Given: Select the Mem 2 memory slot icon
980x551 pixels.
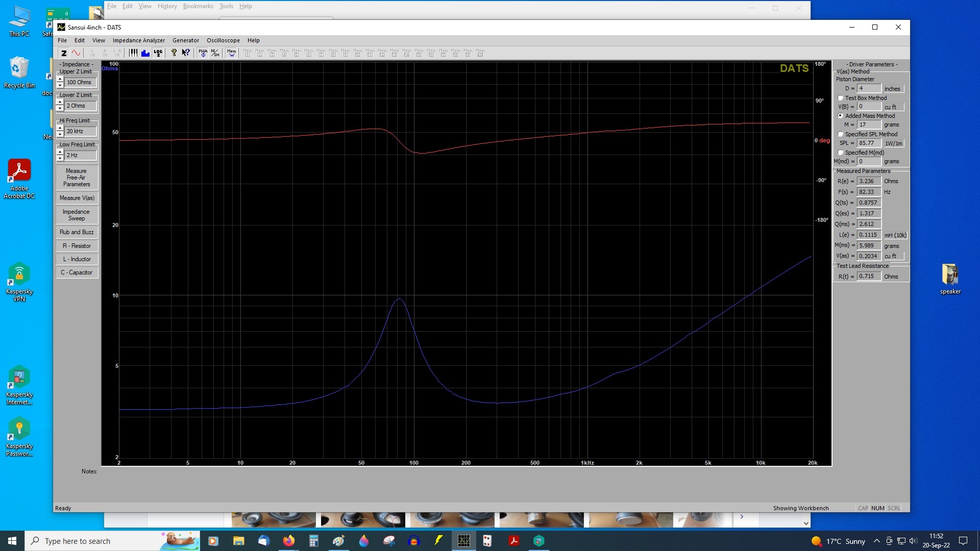Looking at the screenshot, I should point(260,53).
